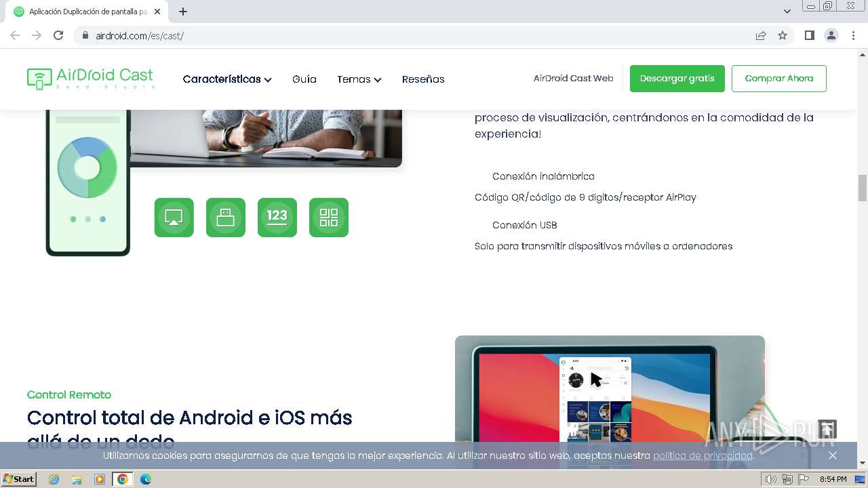Click the action center flag icon

[804, 479]
